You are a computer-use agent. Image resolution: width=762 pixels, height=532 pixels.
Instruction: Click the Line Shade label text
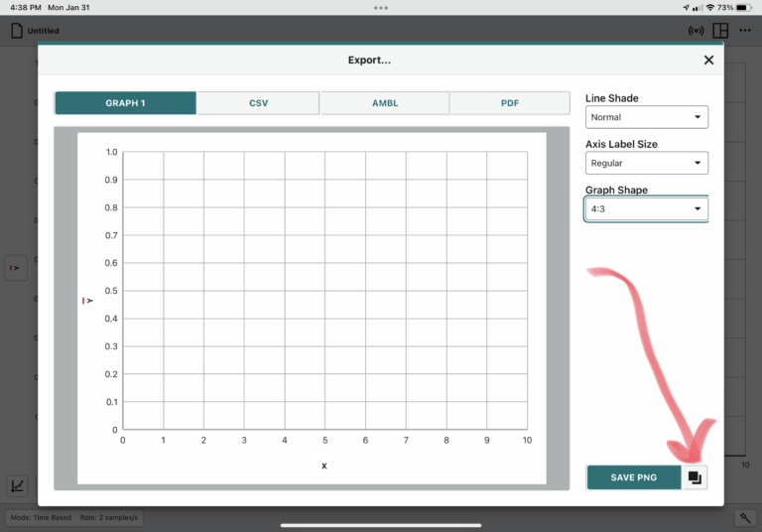(x=612, y=98)
